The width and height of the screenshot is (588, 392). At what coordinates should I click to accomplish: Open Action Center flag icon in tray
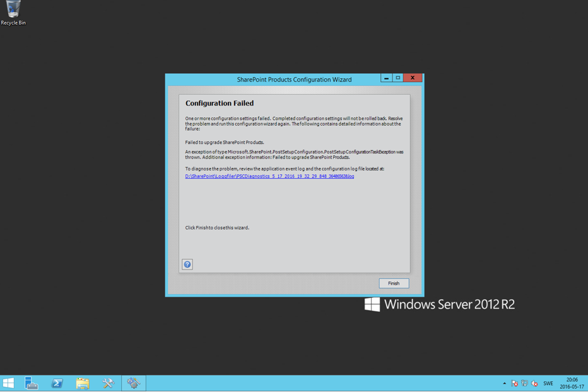514,384
